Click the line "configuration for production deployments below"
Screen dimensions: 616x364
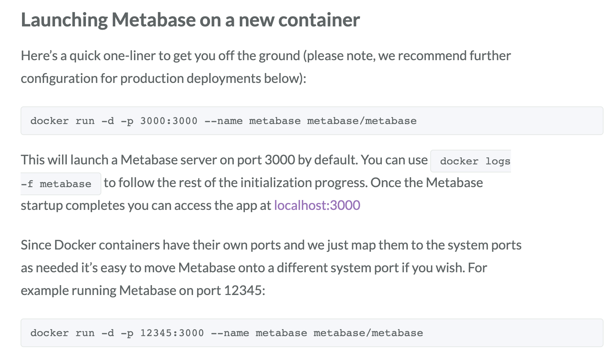(x=163, y=79)
